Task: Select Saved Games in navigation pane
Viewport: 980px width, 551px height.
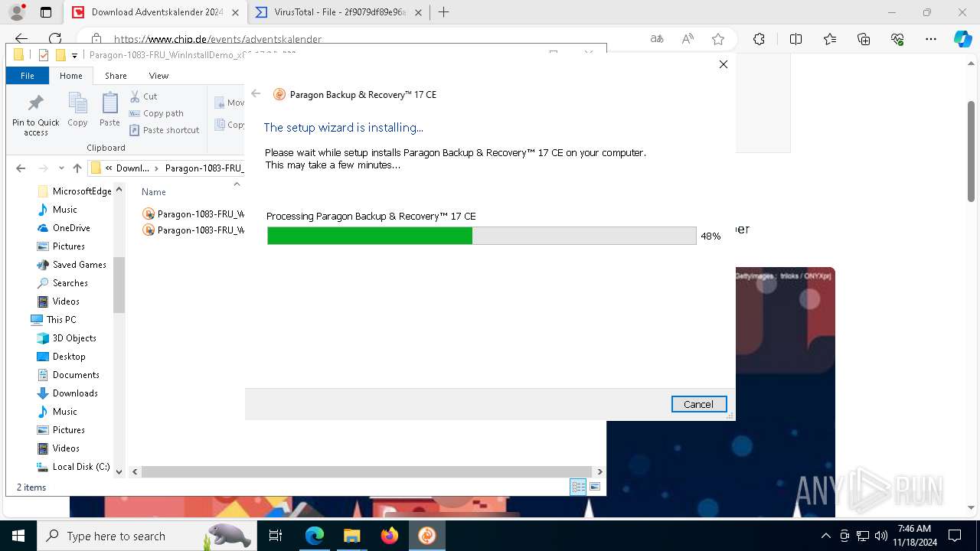Action: point(71,265)
